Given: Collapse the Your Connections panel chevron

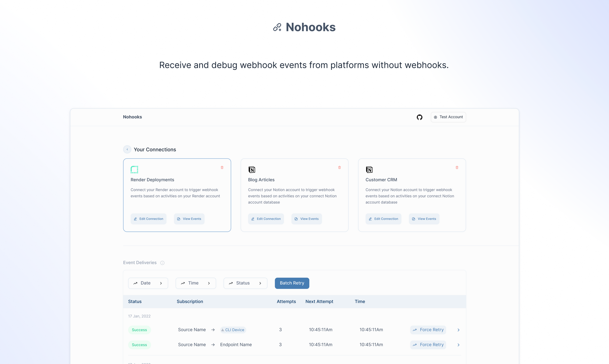Looking at the screenshot, I should (127, 149).
